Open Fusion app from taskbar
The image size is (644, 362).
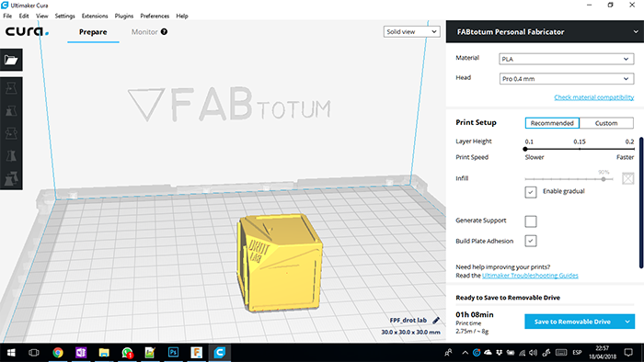point(196,353)
